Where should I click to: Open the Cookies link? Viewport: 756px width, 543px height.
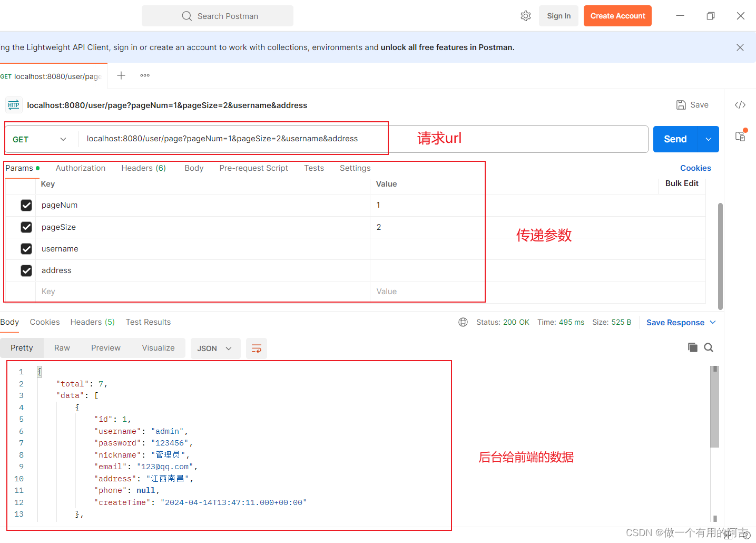pos(695,168)
